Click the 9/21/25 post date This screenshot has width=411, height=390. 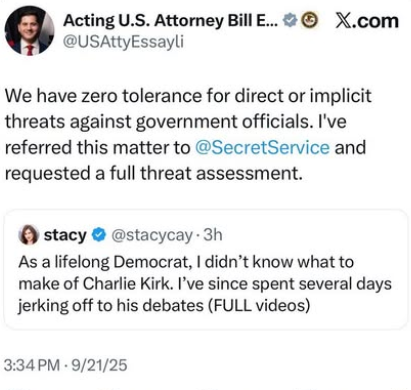[99, 365]
